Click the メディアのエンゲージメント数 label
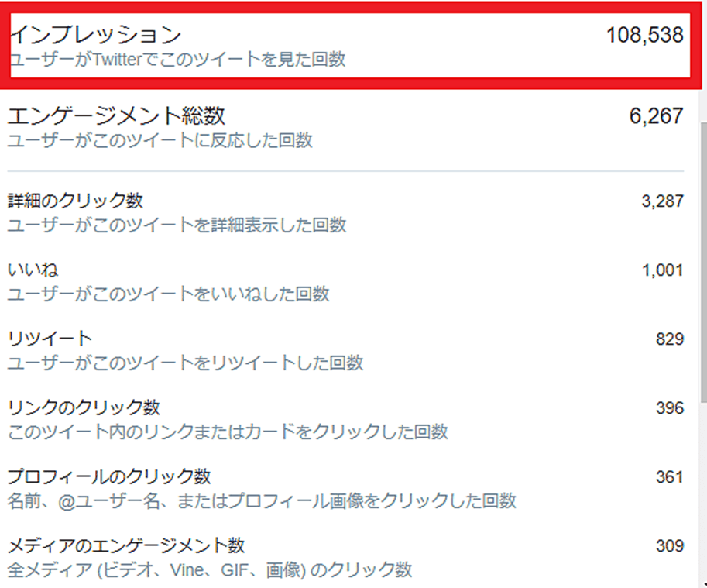The width and height of the screenshot is (707, 588). [126, 545]
